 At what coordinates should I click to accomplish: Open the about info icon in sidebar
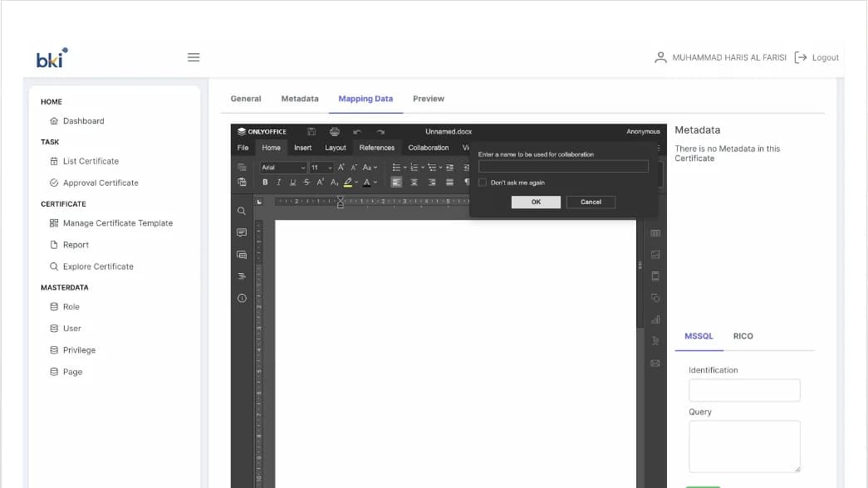pos(242,298)
